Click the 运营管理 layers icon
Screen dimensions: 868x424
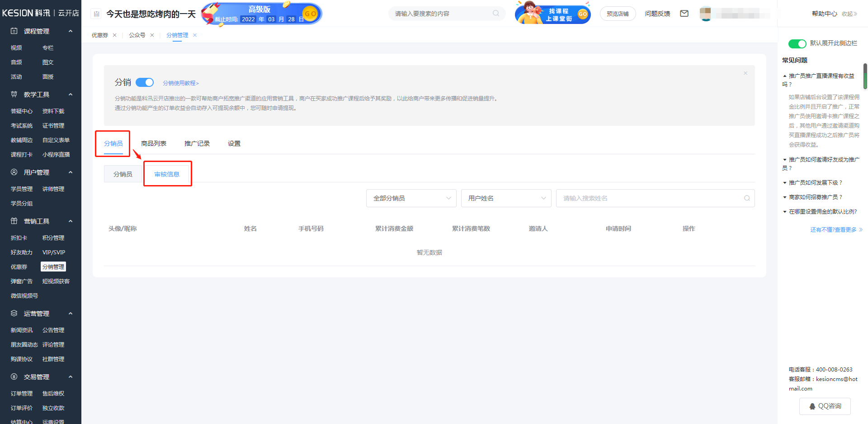coord(14,314)
